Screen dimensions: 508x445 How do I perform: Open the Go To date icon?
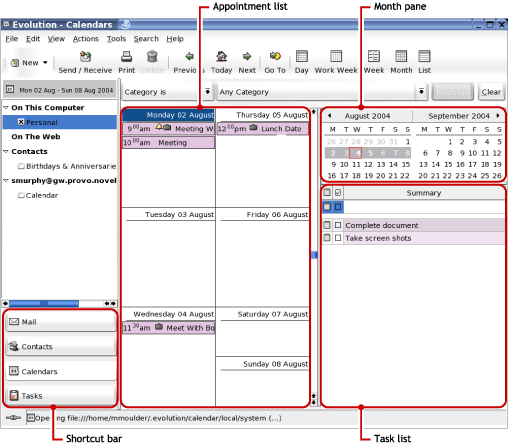coord(275,56)
